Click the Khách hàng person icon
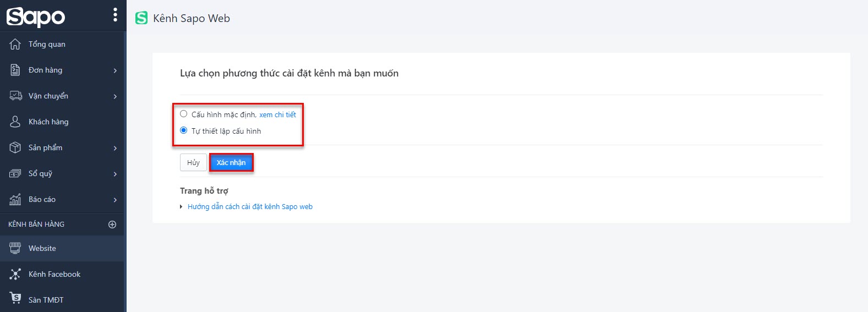 point(15,122)
